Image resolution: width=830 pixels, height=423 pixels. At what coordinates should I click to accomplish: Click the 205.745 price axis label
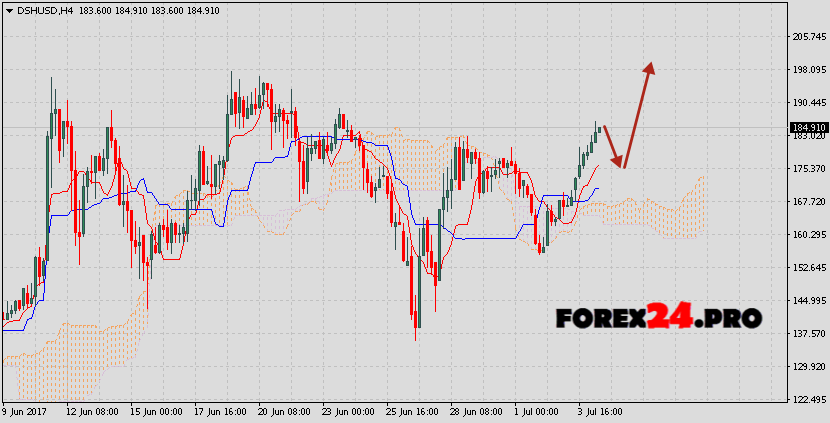coord(807,37)
